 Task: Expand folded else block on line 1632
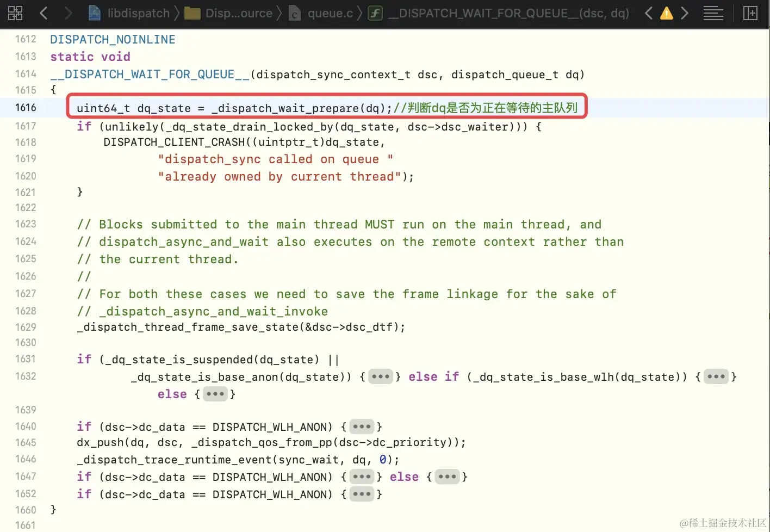pyautogui.click(x=215, y=394)
